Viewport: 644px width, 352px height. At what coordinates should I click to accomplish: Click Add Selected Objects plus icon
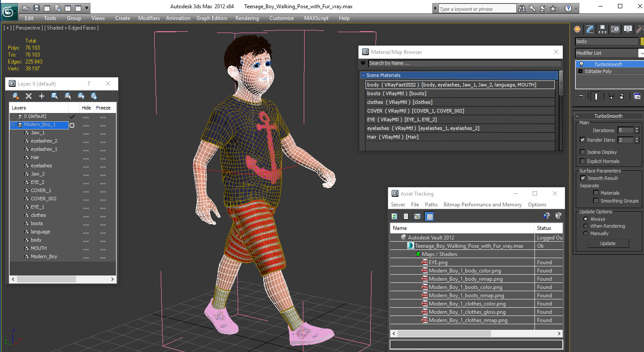point(42,96)
